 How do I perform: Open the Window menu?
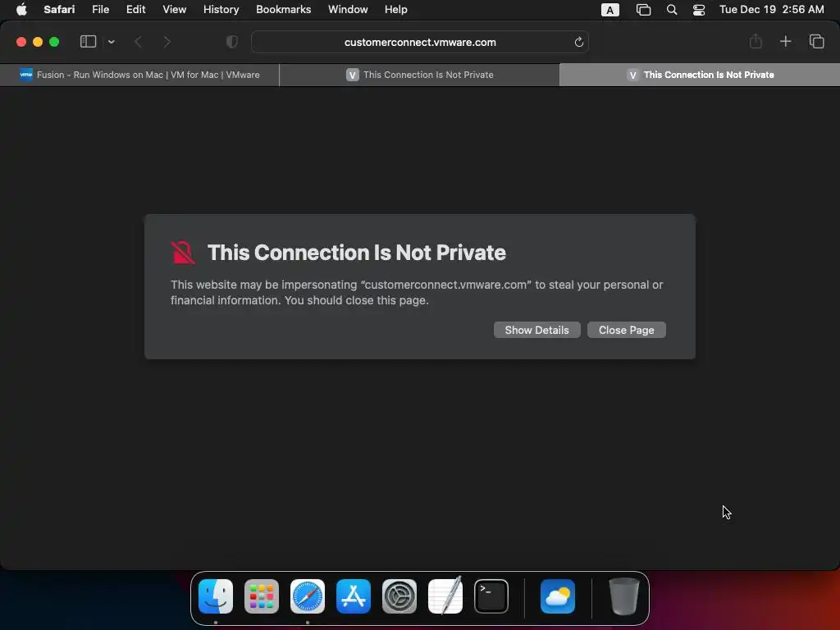[348, 10]
